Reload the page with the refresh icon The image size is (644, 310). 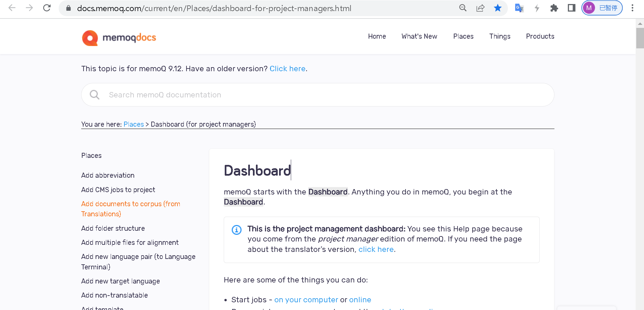coord(47,8)
